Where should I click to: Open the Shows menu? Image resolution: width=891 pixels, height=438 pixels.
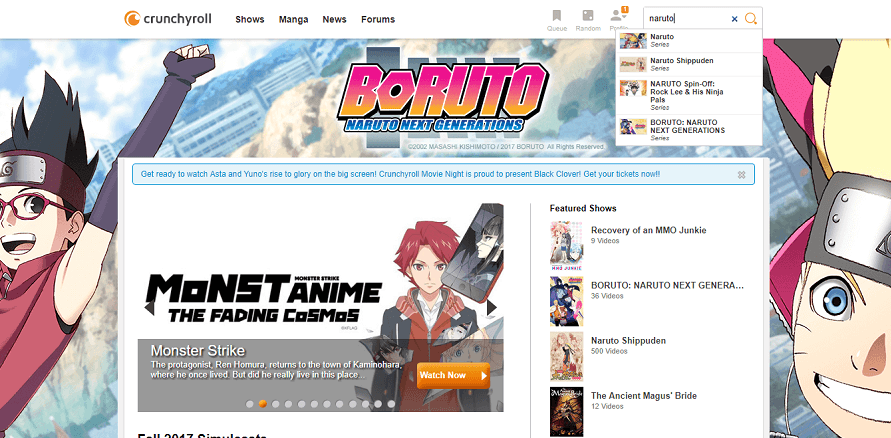[250, 19]
